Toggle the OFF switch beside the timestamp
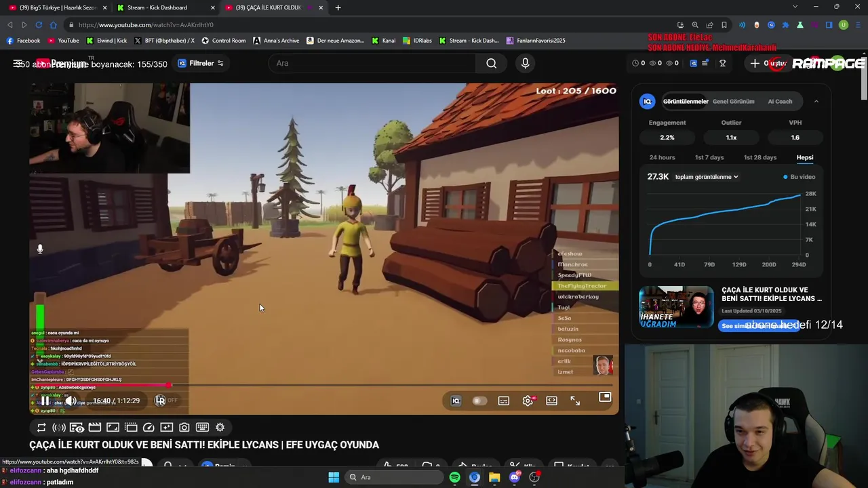The height and width of the screenshot is (488, 868). (x=165, y=401)
